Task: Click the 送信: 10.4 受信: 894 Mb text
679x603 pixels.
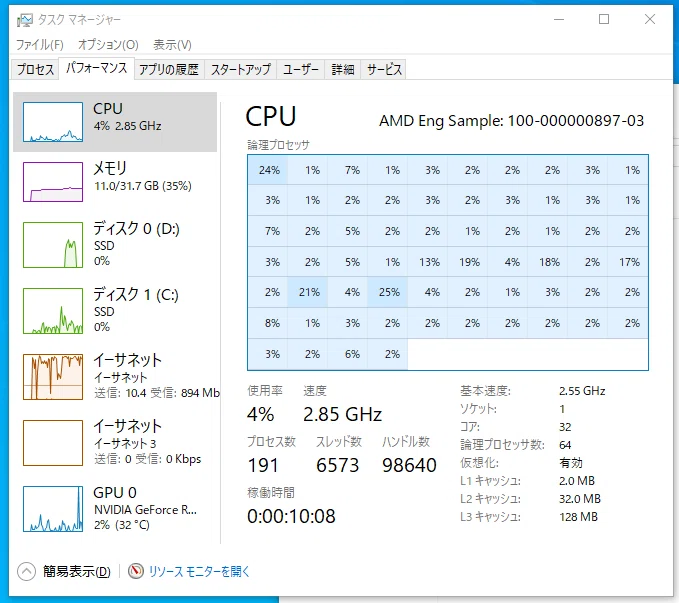Action: pos(157,393)
